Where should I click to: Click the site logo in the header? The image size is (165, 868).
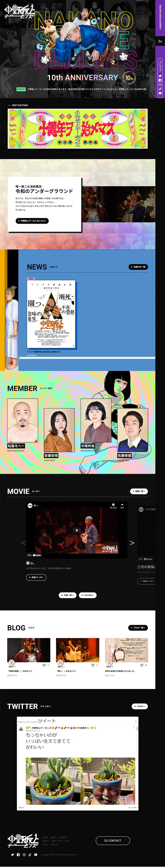tap(19, 11)
